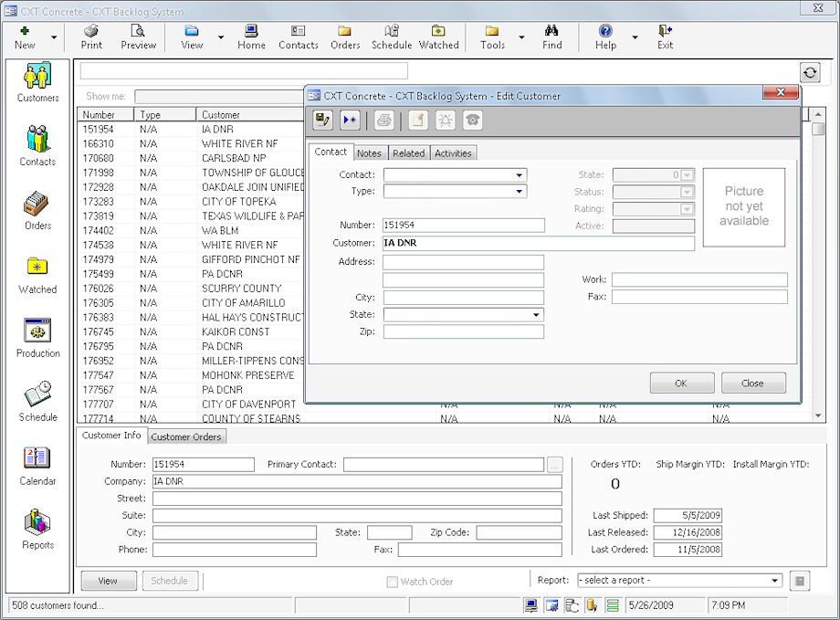840x620 pixels.
Task: Select Contacts in the left sidebar
Action: click(37, 146)
